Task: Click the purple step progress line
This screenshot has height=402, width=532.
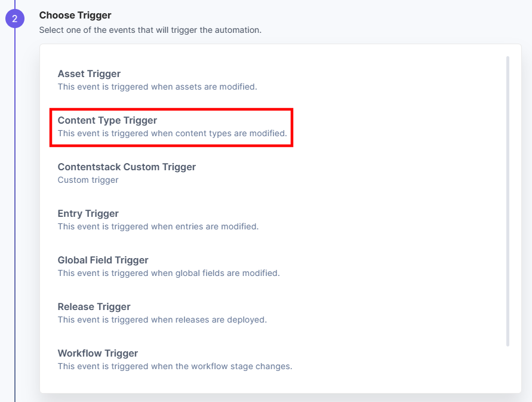Action: coord(15,217)
